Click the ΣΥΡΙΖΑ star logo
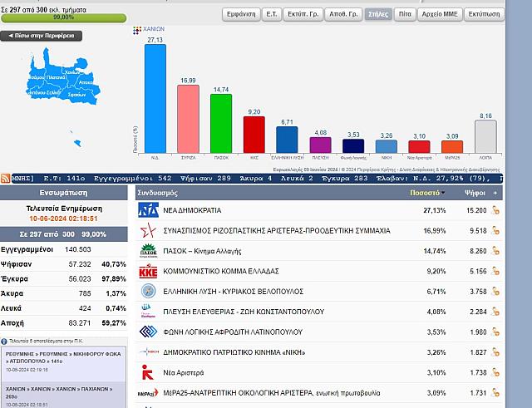 (x=148, y=230)
